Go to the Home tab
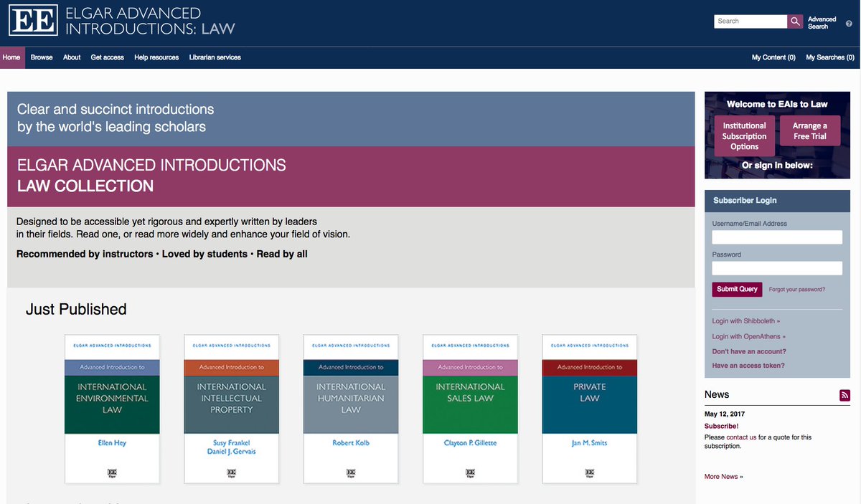 11,57
